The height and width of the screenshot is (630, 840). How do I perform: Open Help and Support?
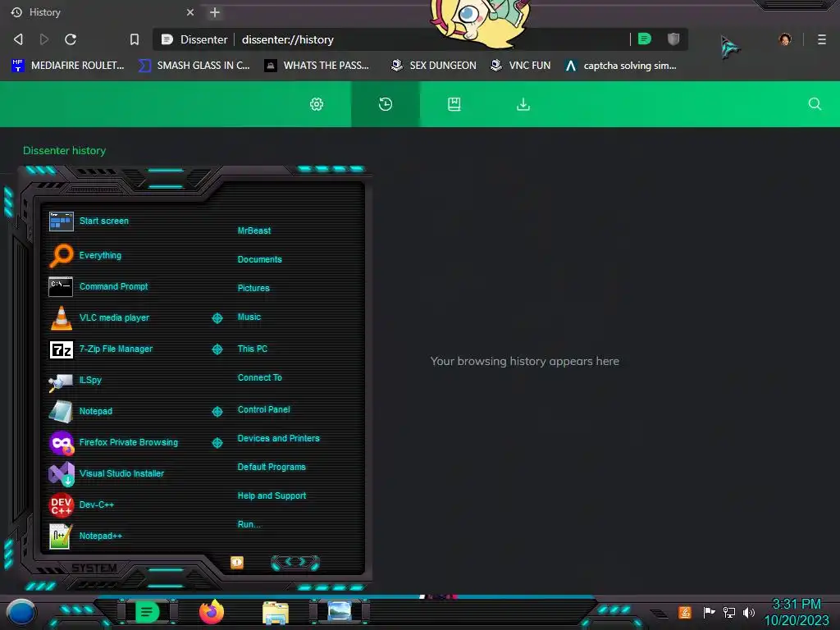point(272,496)
